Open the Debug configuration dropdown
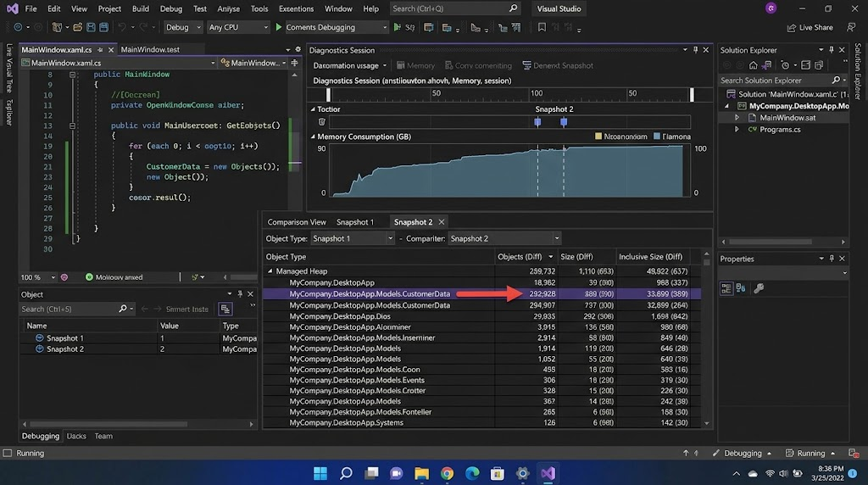868x485 pixels. click(x=183, y=27)
